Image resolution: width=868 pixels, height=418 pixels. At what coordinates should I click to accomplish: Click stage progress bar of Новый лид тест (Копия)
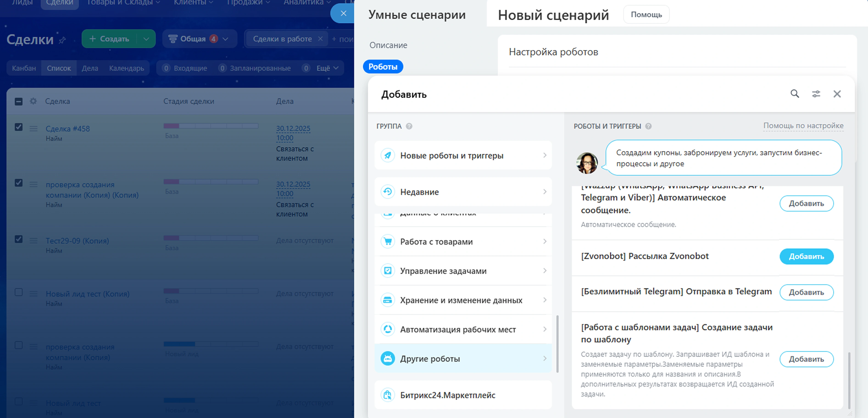[211, 291]
